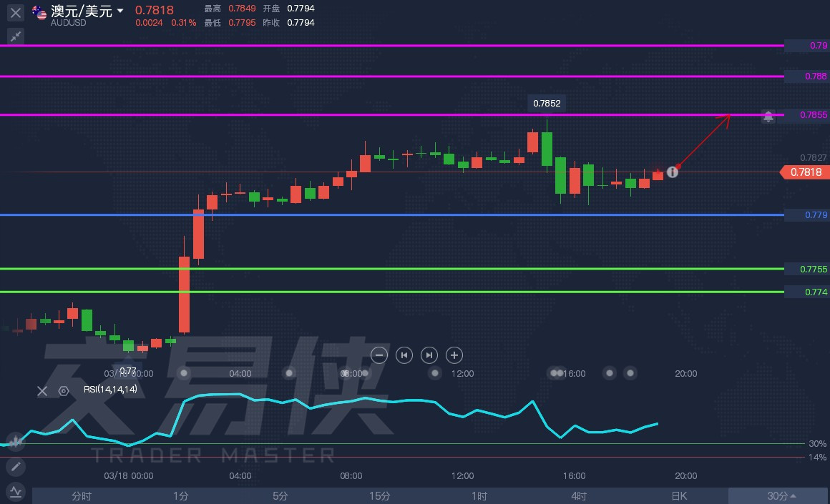Image resolution: width=830 pixels, height=504 pixels.
Task: Click the 昨收 value 0.7794
Action: pyautogui.click(x=301, y=23)
